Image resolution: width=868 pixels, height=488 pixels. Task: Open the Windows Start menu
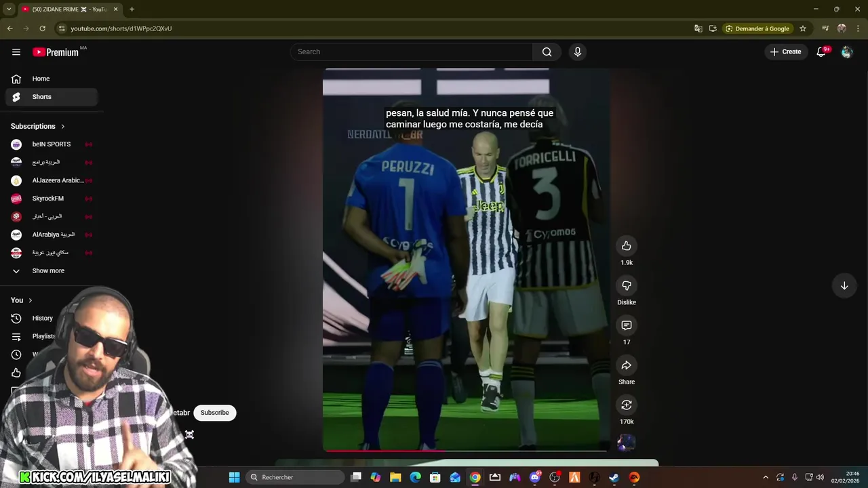coord(234,477)
